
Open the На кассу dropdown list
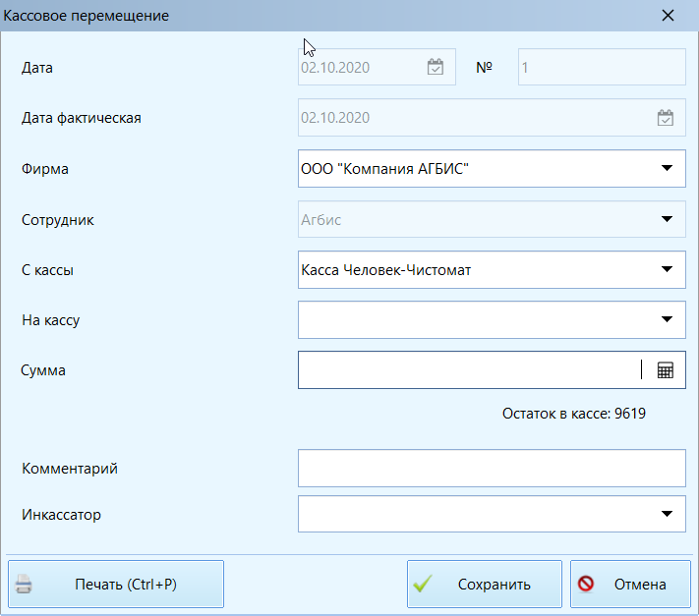click(666, 319)
